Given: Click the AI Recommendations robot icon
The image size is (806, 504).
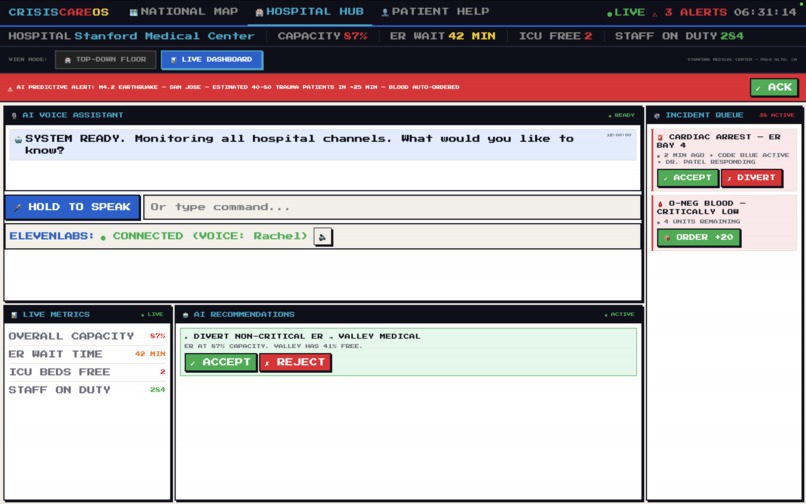Looking at the screenshot, I should 185,315.
